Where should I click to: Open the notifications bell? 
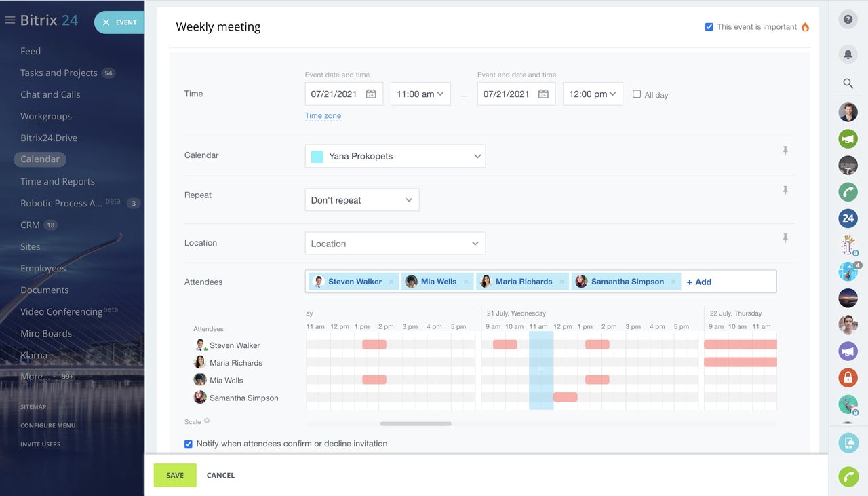848,54
